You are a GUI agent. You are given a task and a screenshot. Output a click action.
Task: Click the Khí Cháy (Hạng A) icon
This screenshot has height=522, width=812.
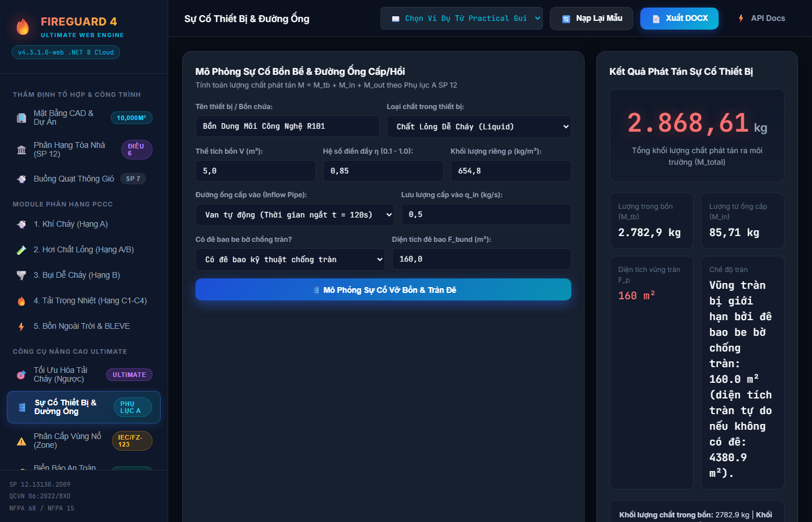tap(21, 224)
